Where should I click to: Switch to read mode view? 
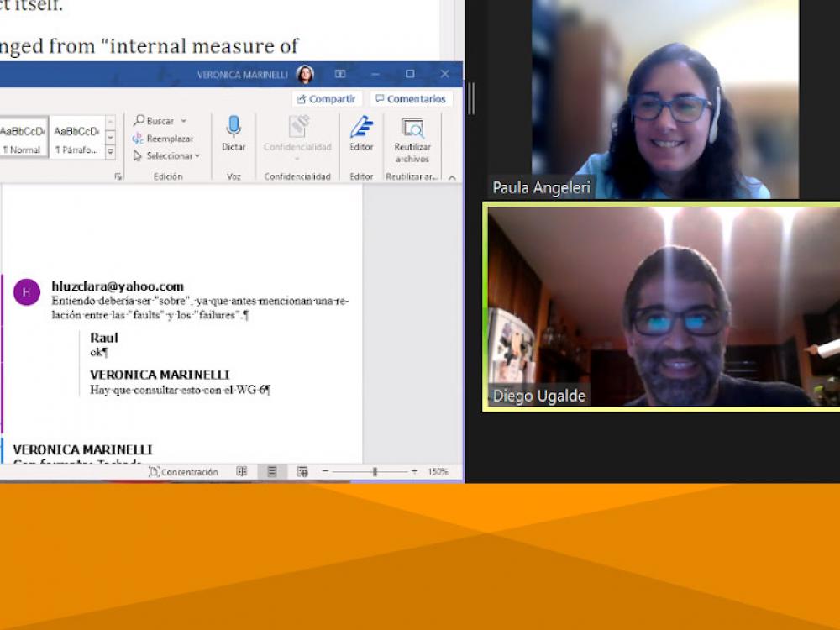click(x=242, y=472)
